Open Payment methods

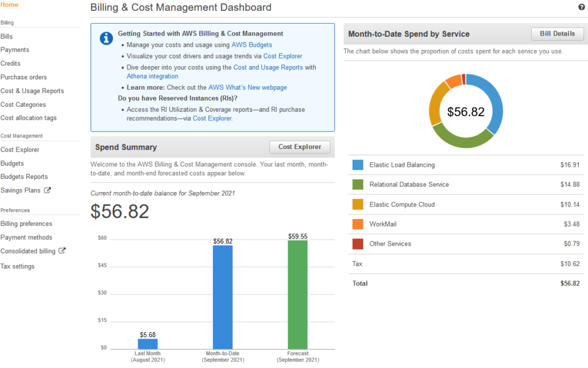(26, 237)
